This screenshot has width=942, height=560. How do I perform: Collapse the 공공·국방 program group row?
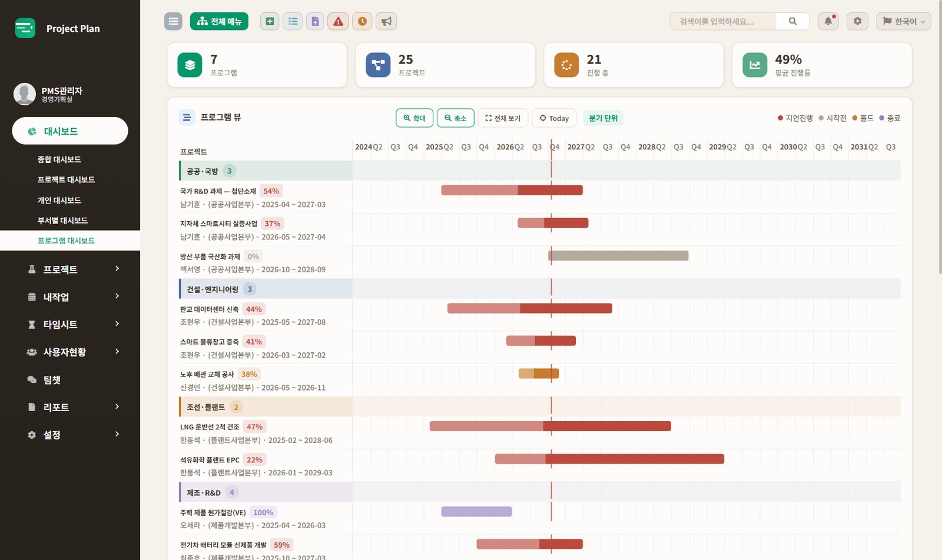click(266, 171)
